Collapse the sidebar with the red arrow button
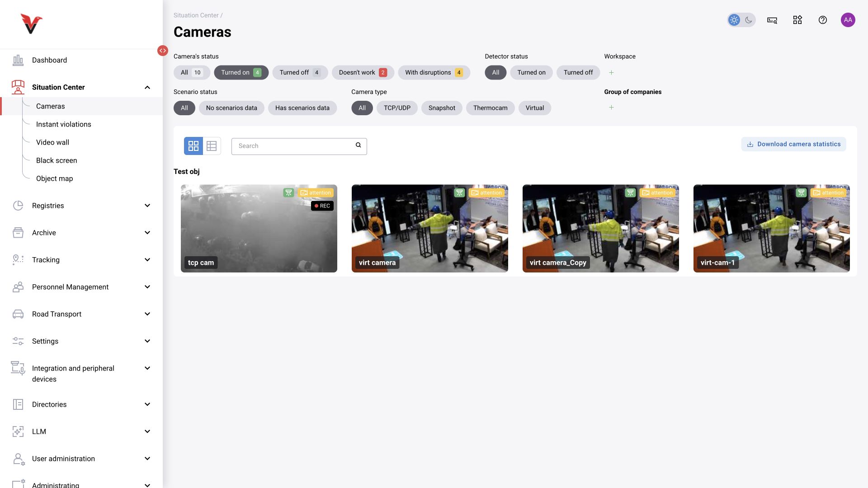Screen dimensions: 868x488 pyautogui.click(x=163, y=51)
